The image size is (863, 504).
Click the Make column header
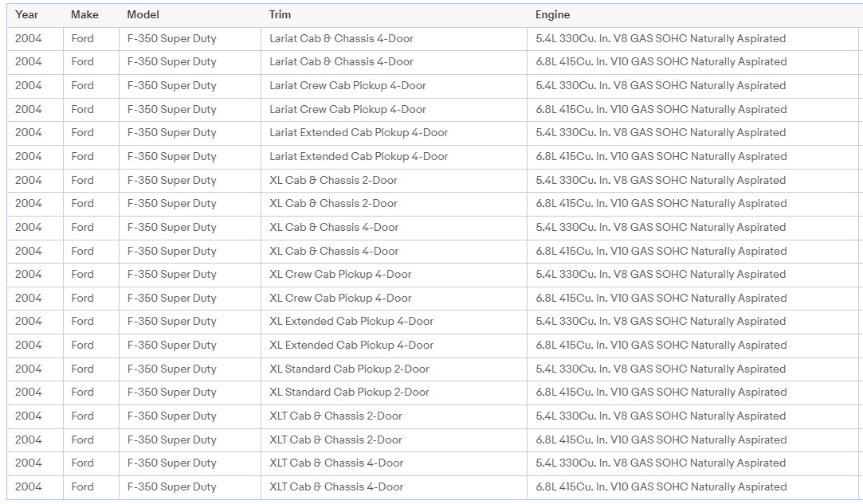point(84,15)
